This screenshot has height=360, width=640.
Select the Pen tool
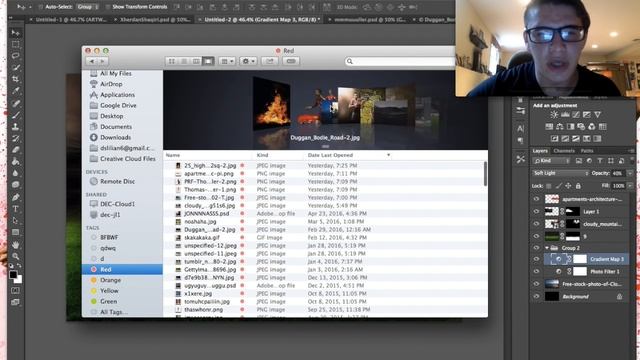click(16, 197)
